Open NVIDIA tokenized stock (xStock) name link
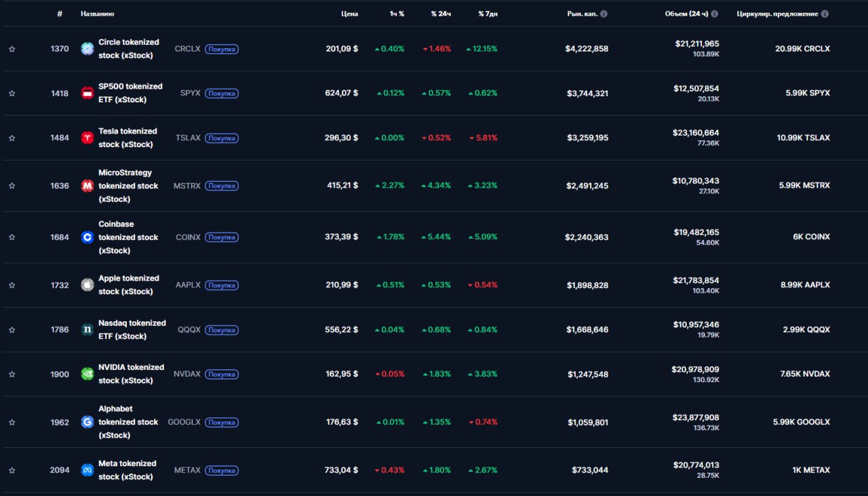Screen dimensions: 868x496 coord(132,374)
